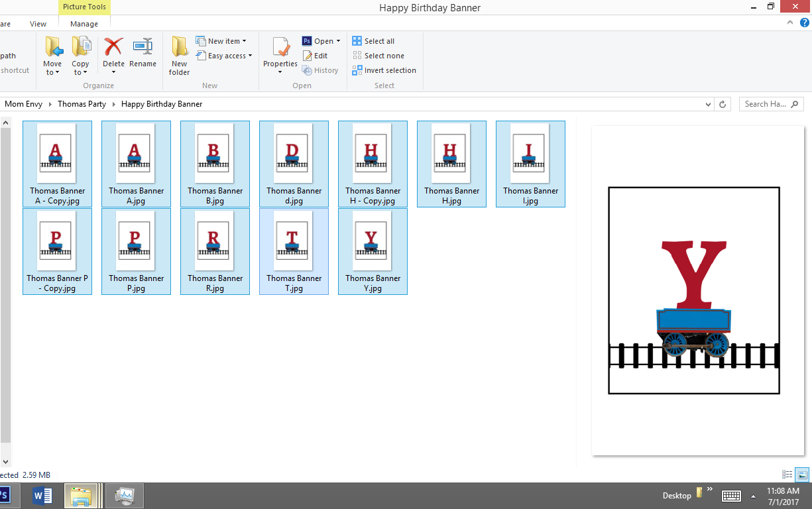Expand the New item dropdown
The width and height of the screenshot is (812, 509).
(244, 41)
